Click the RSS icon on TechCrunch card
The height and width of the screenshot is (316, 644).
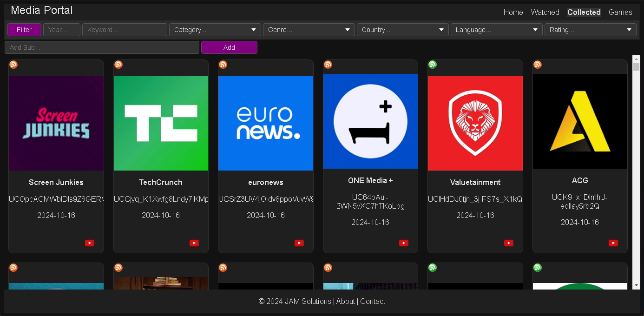118,65
